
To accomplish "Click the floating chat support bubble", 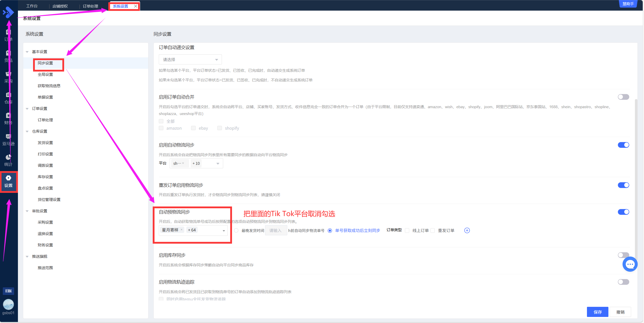I will click(x=630, y=264).
